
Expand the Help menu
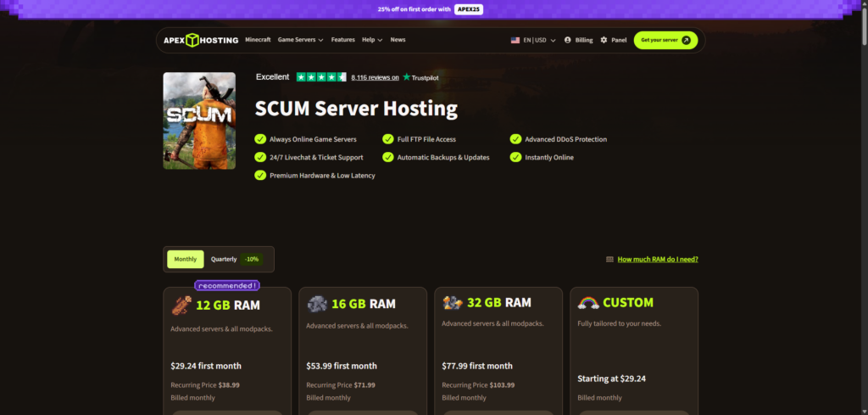coord(372,40)
